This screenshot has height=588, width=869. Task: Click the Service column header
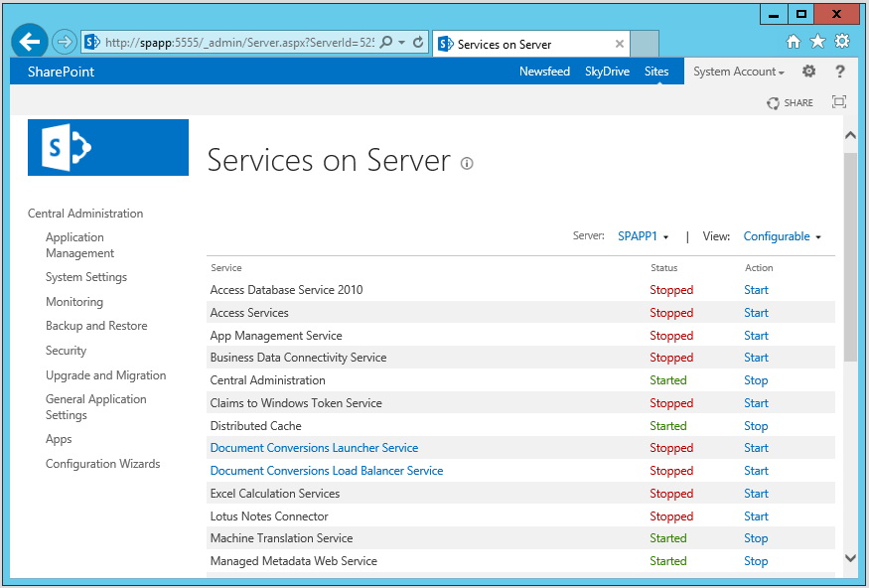(226, 267)
